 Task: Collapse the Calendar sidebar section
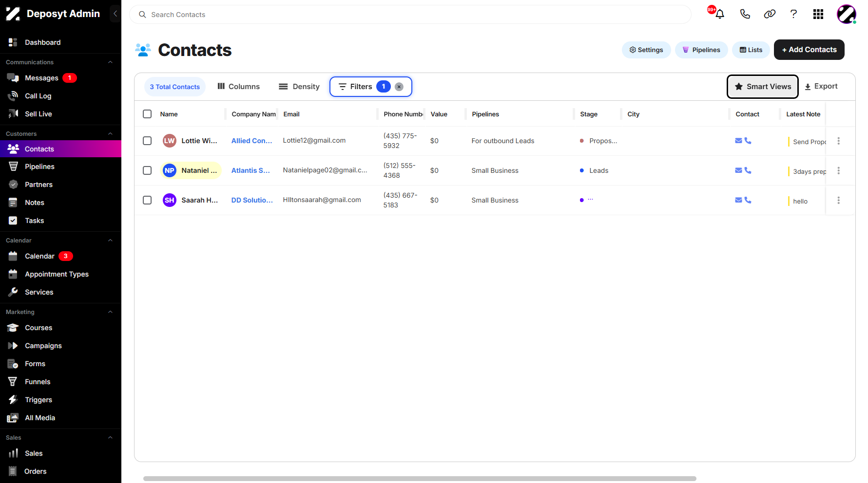click(110, 241)
